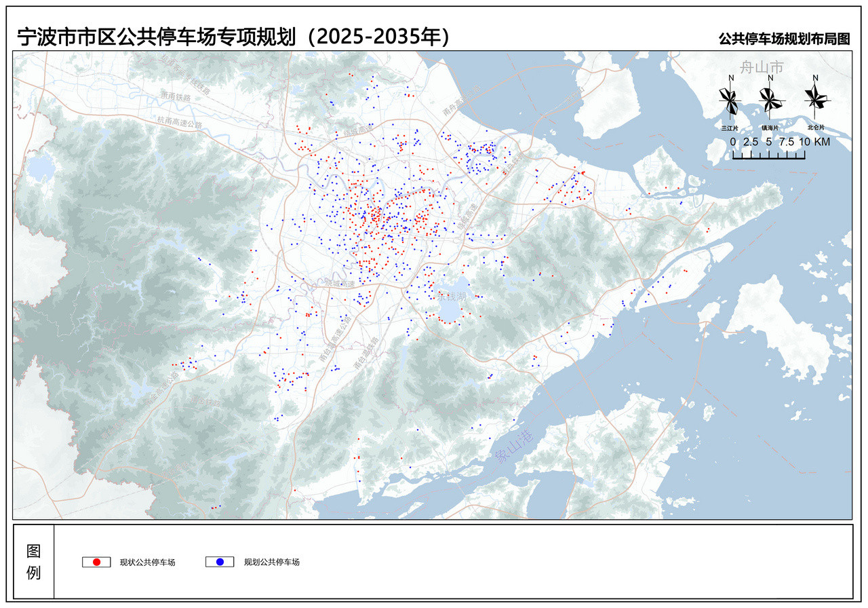The image size is (868, 608).
Task: Click the 甬舟高速公路 road label
Action: 461,100
